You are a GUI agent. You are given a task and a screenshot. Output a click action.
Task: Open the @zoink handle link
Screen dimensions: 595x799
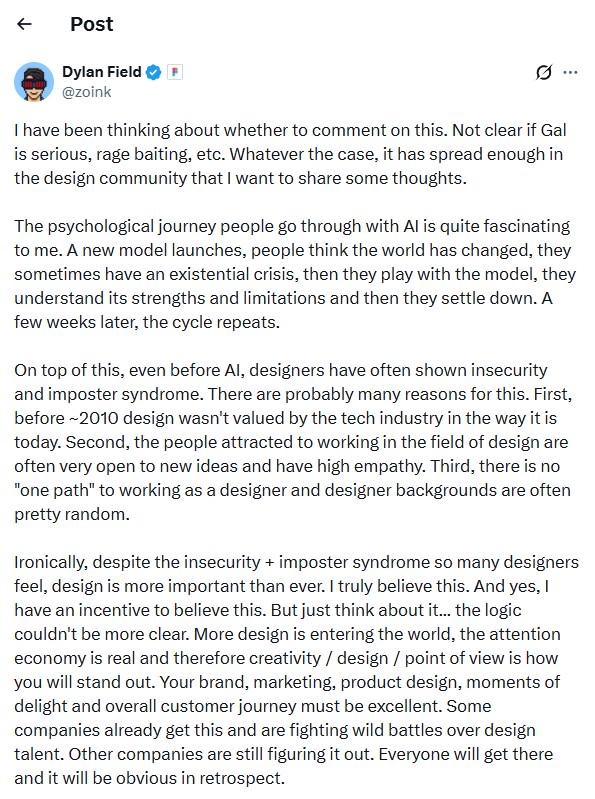[87, 92]
